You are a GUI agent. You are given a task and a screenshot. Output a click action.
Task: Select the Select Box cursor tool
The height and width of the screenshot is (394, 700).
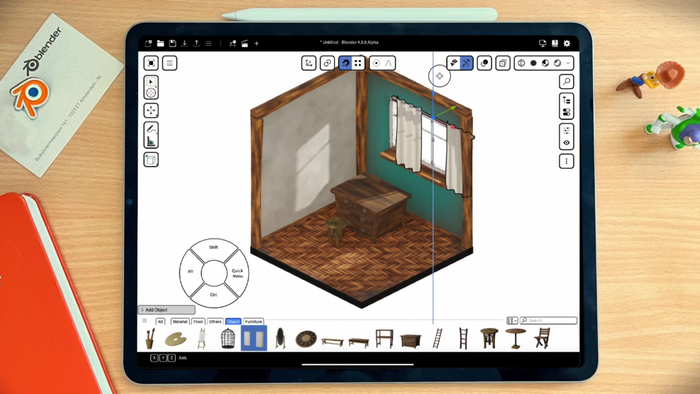point(151,82)
